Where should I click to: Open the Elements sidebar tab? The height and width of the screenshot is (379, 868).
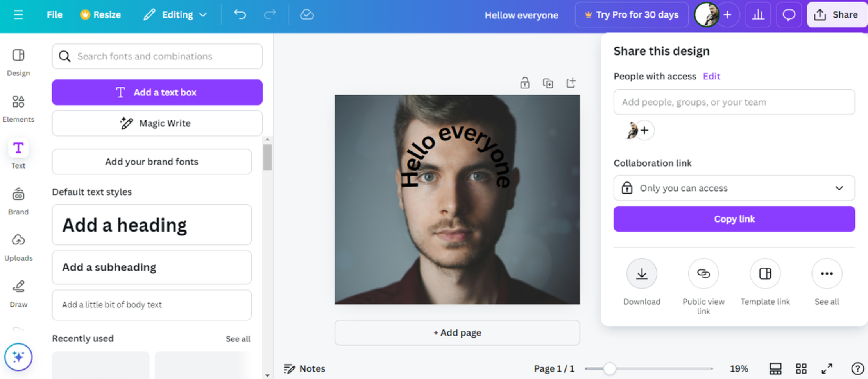18,109
